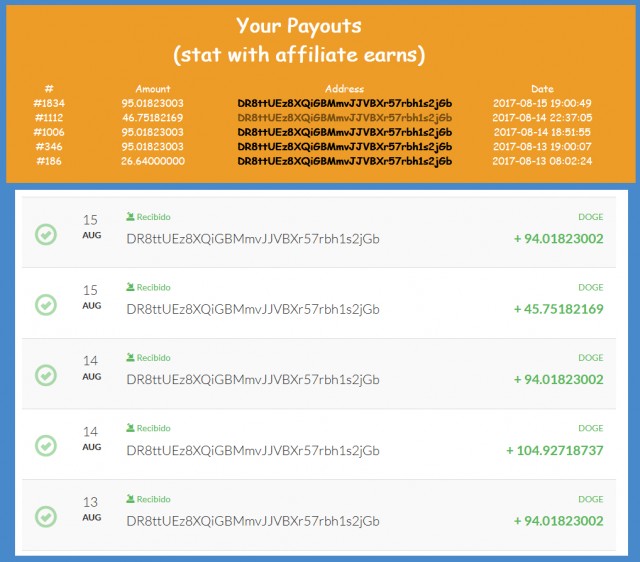The image size is (640, 562).
Task: Click the Amount column header
Action: (153, 89)
